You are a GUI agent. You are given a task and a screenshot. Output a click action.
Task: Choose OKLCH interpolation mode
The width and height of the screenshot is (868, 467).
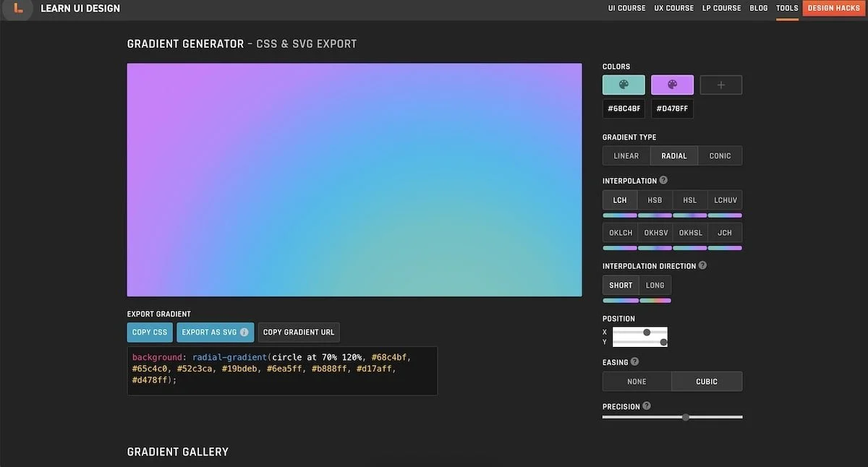(620, 233)
